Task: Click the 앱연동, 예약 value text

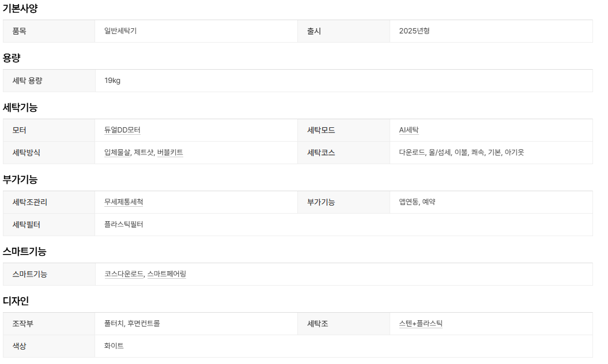Action: coord(417,202)
